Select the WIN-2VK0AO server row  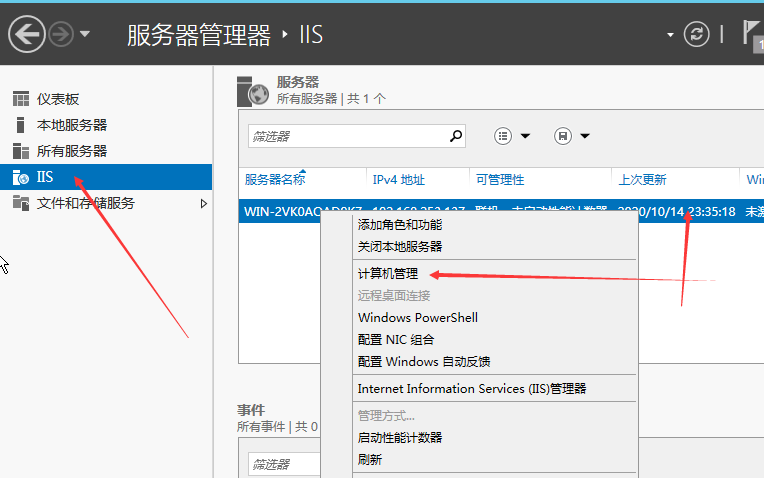pos(501,211)
